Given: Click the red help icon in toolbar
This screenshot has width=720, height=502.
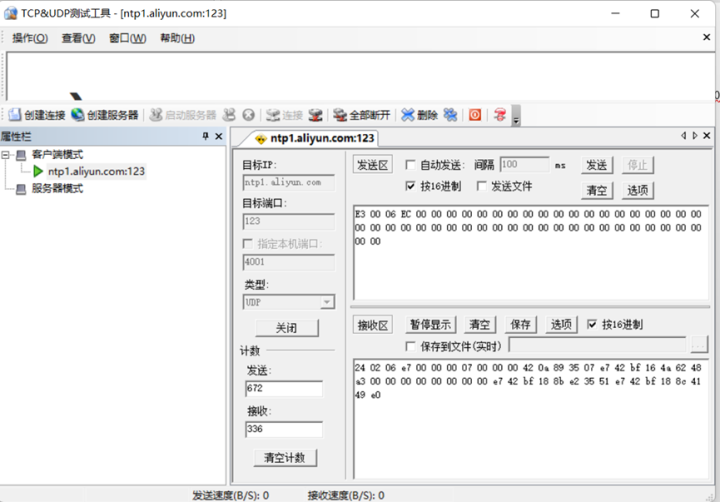Looking at the screenshot, I should pos(500,115).
